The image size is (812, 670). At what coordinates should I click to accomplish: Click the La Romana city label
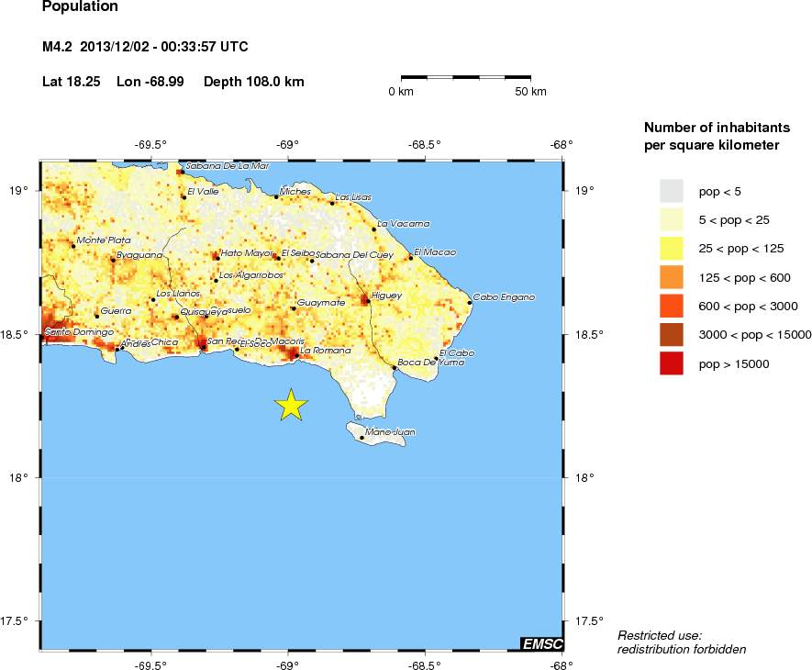326,351
